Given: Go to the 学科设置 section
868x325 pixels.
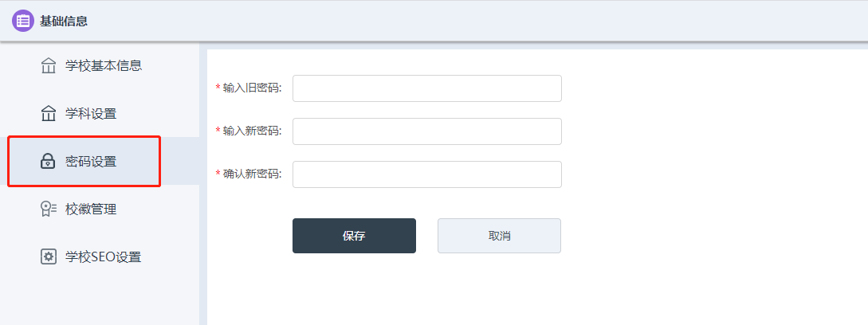Looking at the screenshot, I should pyautogui.click(x=91, y=113).
